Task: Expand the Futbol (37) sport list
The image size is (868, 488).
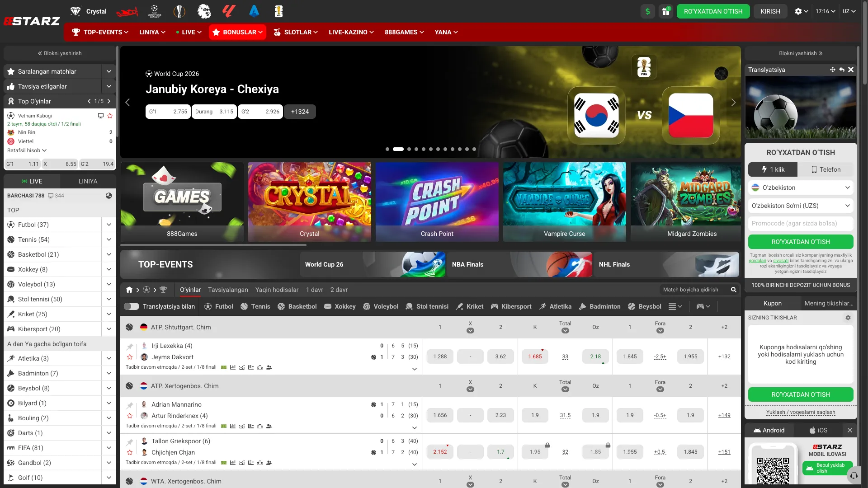Action: coord(109,225)
